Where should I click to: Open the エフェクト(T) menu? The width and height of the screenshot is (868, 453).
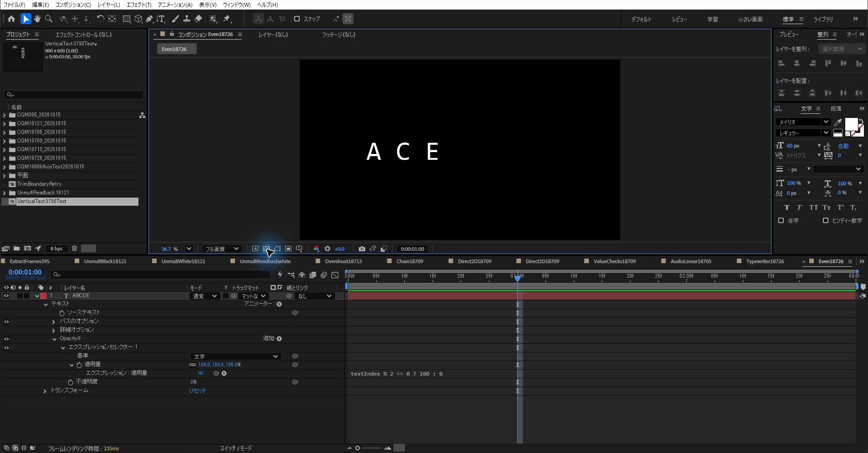click(x=138, y=5)
